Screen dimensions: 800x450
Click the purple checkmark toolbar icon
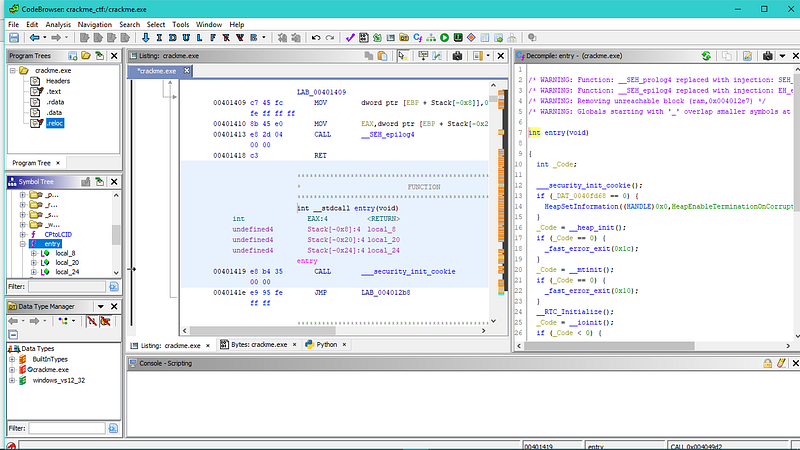coord(351,38)
